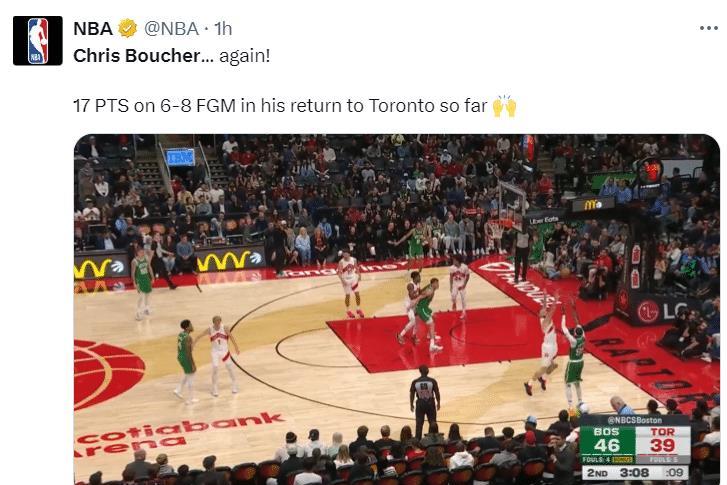Click the Raptors center-court logo

pyautogui.click(x=109, y=374)
